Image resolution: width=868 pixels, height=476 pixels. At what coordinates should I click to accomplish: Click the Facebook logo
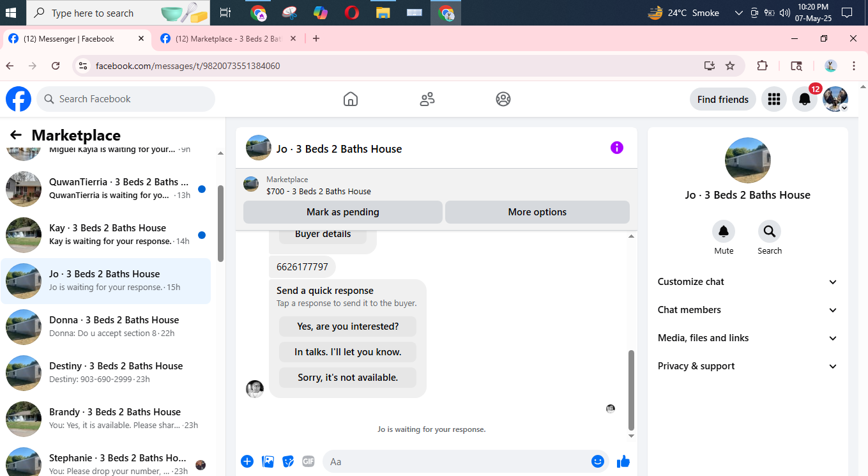[x=19, y=99]
